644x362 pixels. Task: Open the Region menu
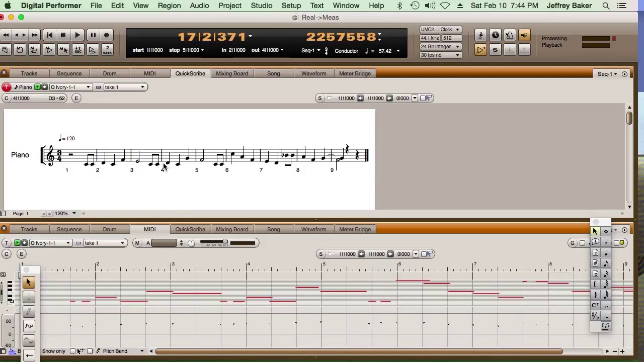pos(169,6)
